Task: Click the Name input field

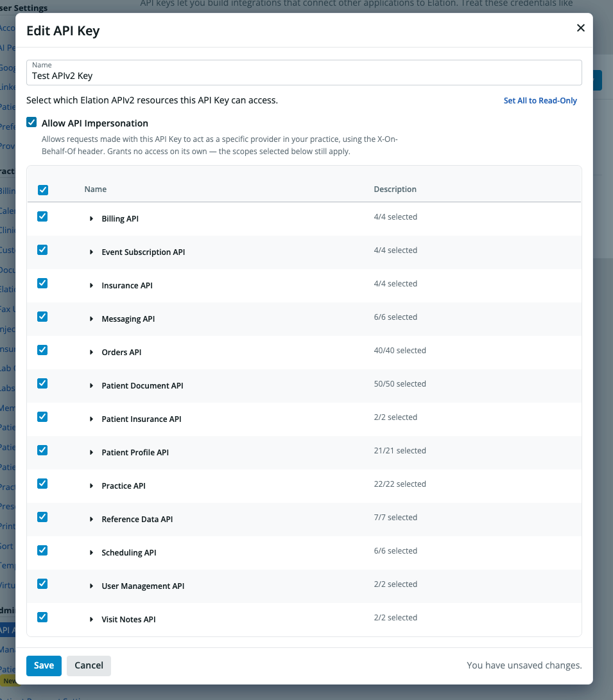Action: tap(304, 73)
